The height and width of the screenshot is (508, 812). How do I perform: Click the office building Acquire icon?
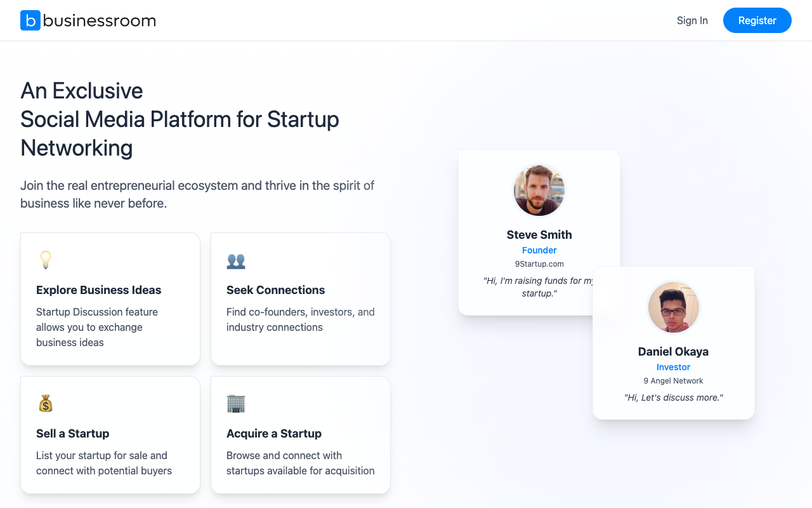pos(236,403)
